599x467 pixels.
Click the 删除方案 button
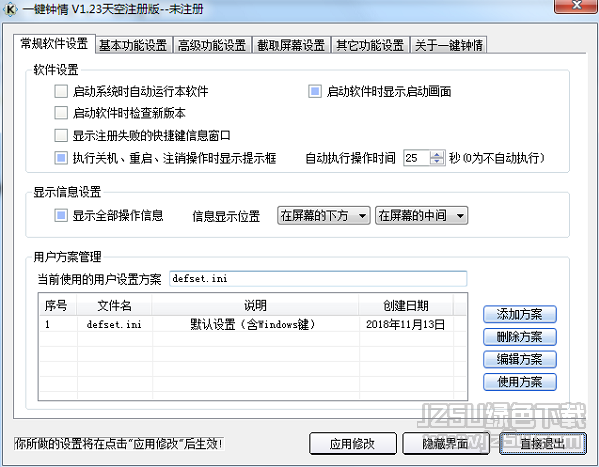(x=520, y=337)
